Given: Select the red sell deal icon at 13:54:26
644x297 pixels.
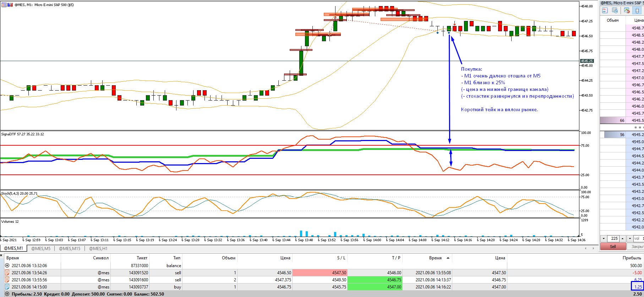Looking at the screenshot, I should (7, 272).
